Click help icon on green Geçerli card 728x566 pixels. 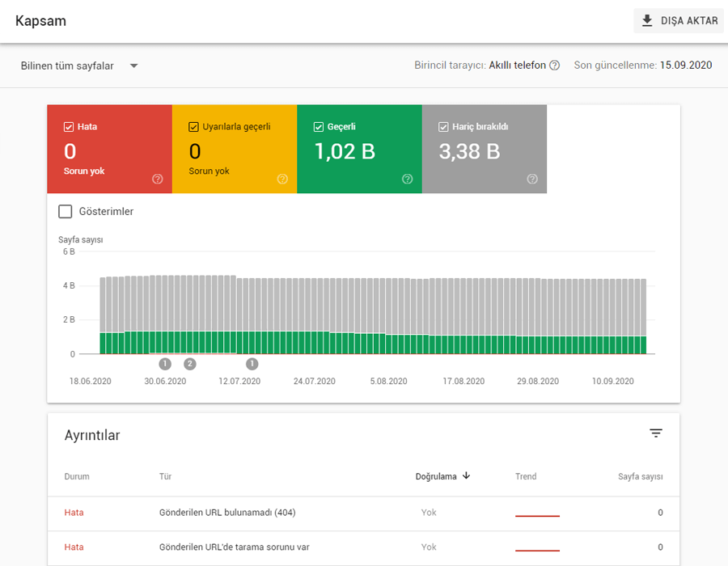pos(407,179)
